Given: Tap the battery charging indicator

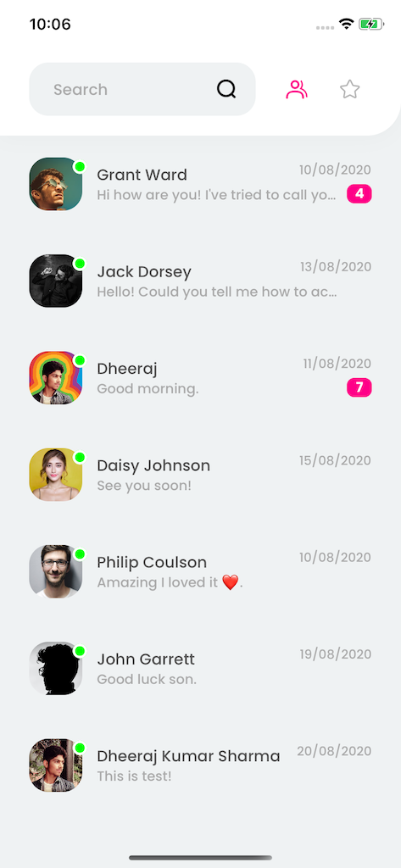Looking at the screenshot, I should pyautogui.click(x=371, y=24).
